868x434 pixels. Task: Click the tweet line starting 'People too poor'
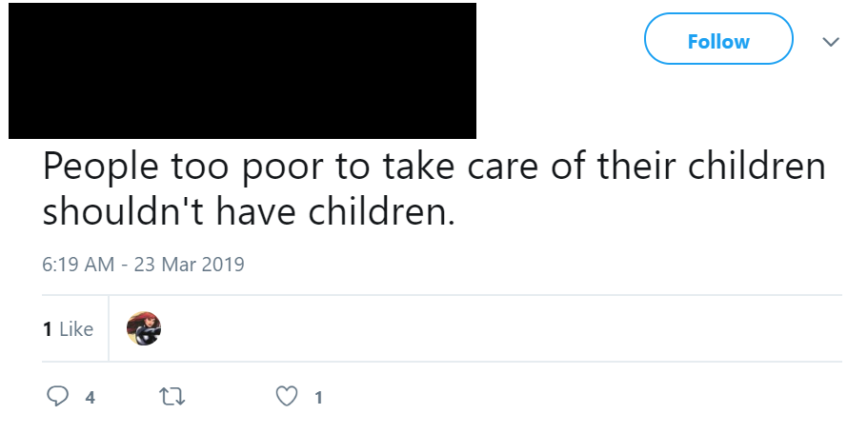434,168
